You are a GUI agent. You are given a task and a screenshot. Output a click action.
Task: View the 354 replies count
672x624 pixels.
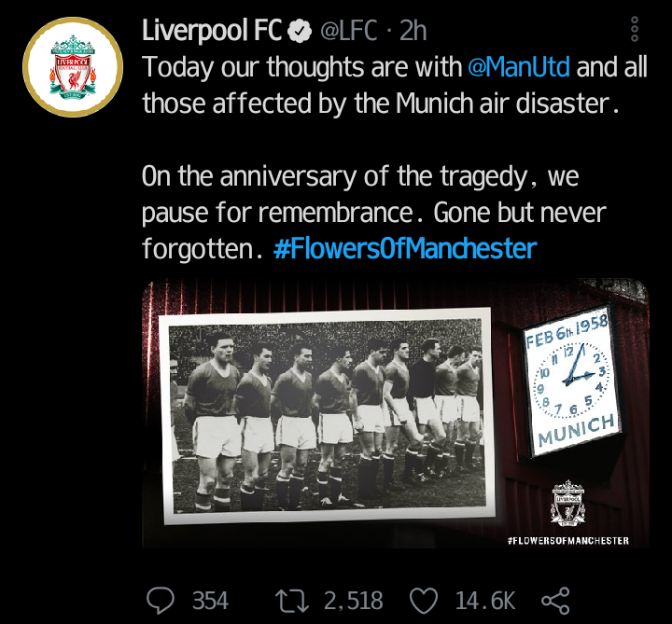coord(210,601)
